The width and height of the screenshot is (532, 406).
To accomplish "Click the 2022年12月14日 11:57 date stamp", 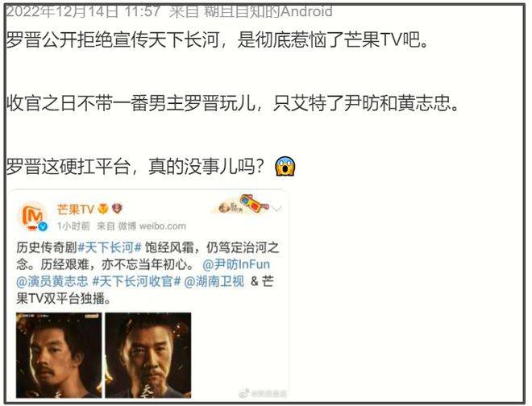I will tap(83, 11).
